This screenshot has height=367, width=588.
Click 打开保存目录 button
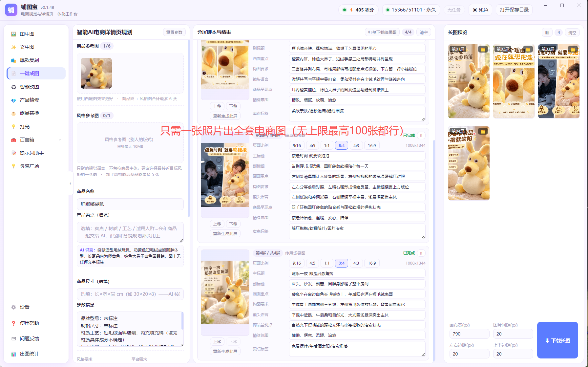pyautogui.click(x=514, y=10)
